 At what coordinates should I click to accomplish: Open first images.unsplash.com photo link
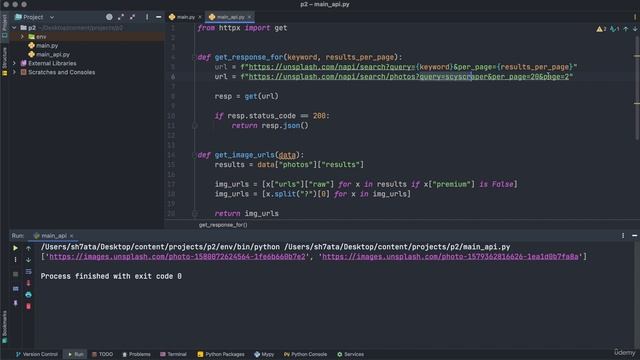coord(177,257)
